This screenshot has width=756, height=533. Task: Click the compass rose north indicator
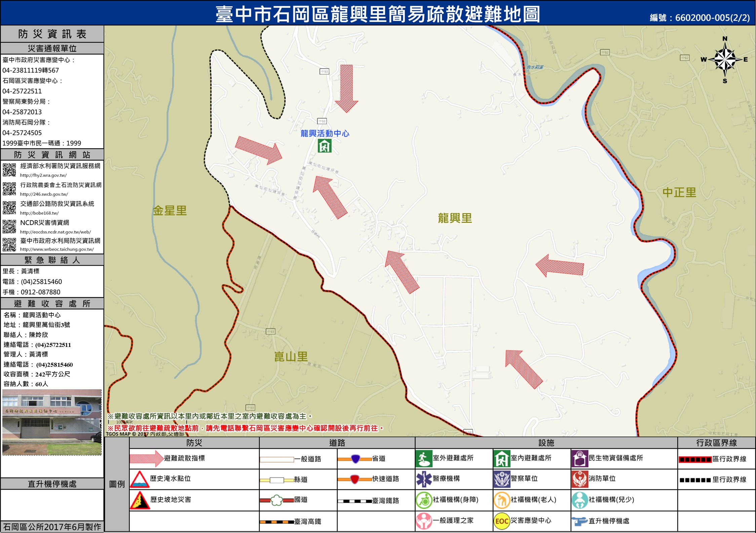point(725,39)
